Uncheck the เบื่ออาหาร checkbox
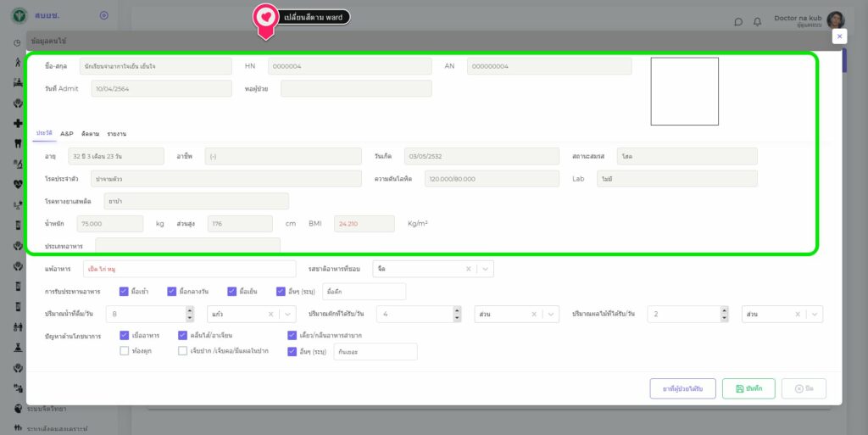This screenshot has height=435, width=868. 125,335
